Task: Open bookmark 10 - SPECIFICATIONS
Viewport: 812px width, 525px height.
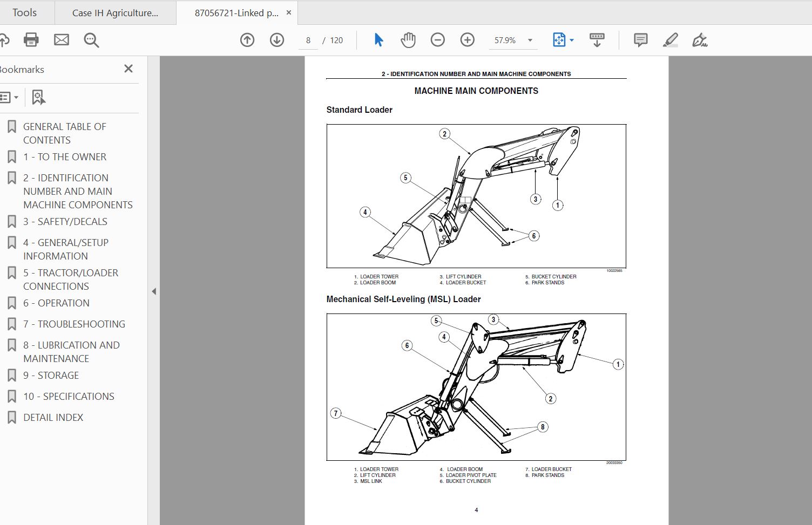Action: (x=69, y=397)
